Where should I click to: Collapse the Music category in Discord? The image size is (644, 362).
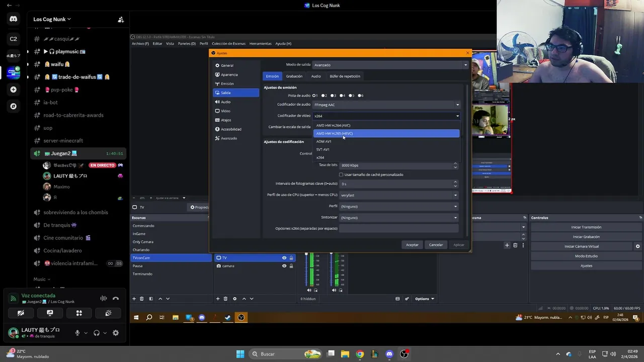tap(42, 279)
